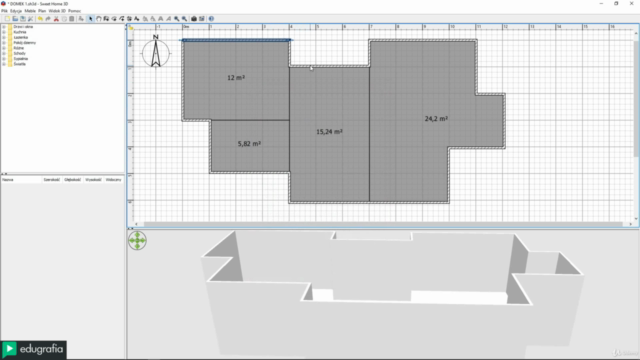Choose the Create polylines tool
This screenshot has height=360, width=640.
pos(122,19)
